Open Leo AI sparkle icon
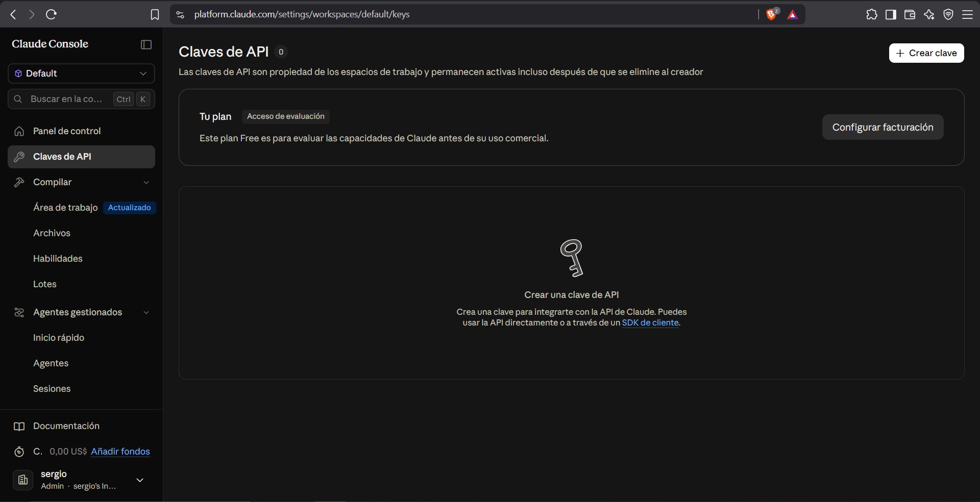The width and height of the screenshot is (980, 502). pyautogui.click(x=929, y=14)
